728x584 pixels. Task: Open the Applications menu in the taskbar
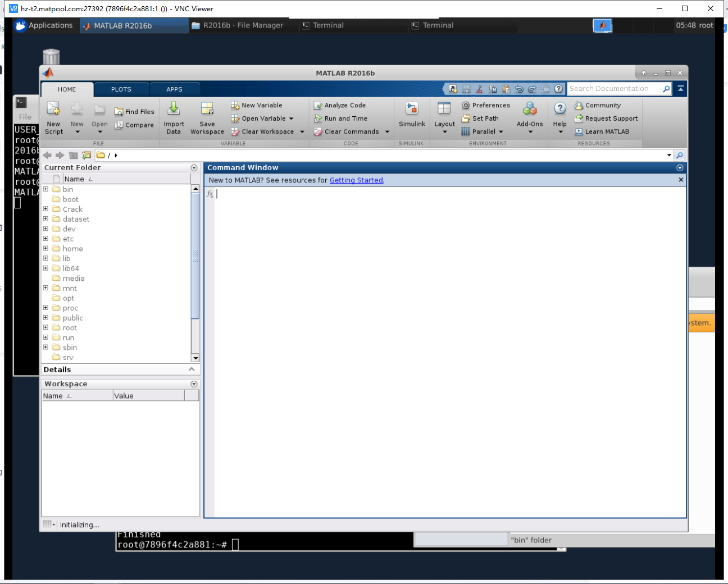click(x=44, y=25)
